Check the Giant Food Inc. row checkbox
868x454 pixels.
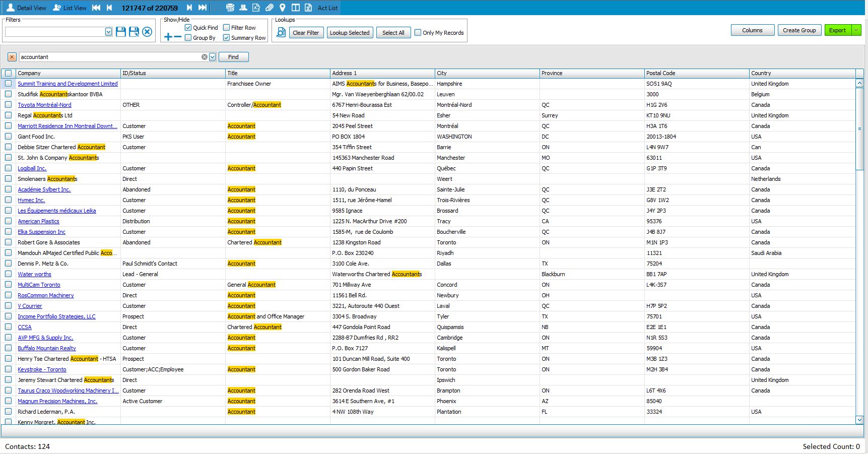point(8,137)
